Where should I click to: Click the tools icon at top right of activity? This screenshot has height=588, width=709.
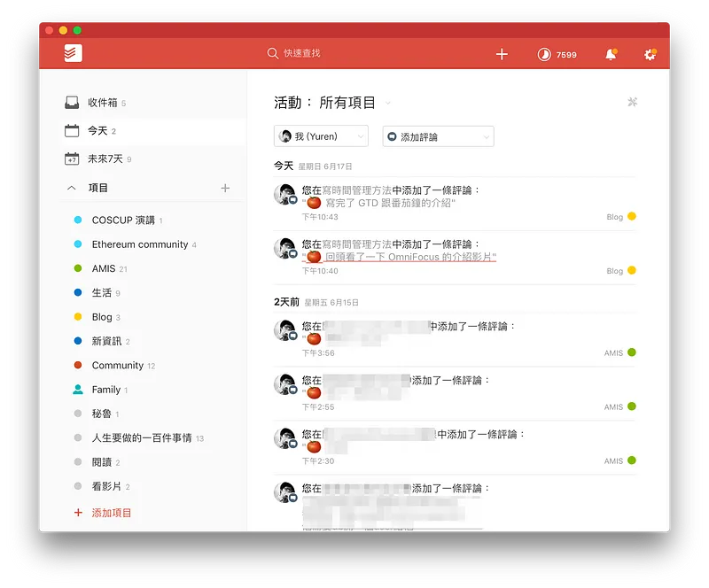(x=632, y=102)
